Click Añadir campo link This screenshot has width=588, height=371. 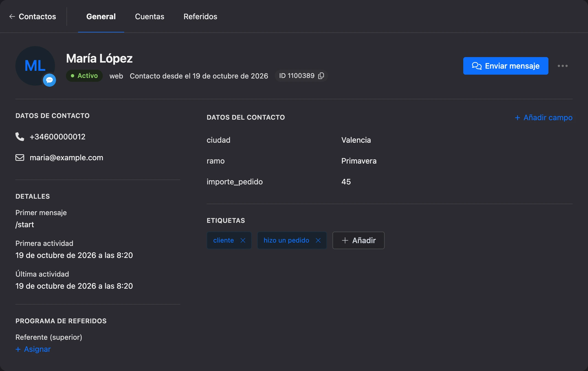[543, 117]
